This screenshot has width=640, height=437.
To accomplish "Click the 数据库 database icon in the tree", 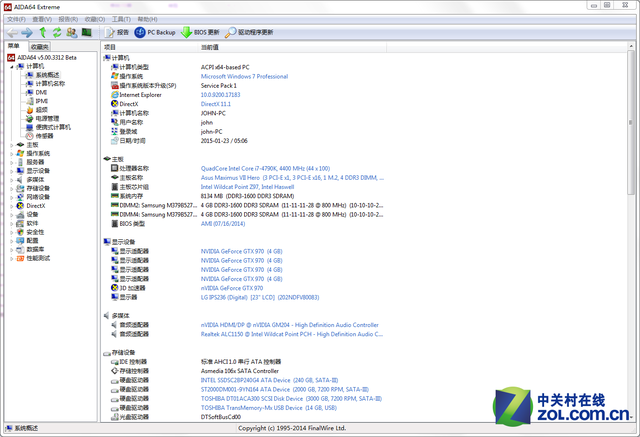I will 20,250.
